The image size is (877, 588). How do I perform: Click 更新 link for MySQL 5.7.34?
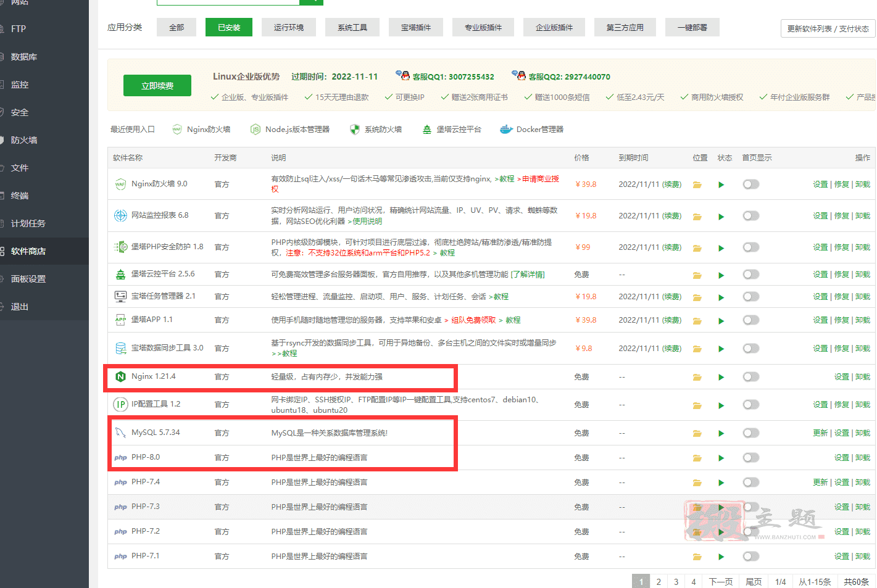point(820,433)
